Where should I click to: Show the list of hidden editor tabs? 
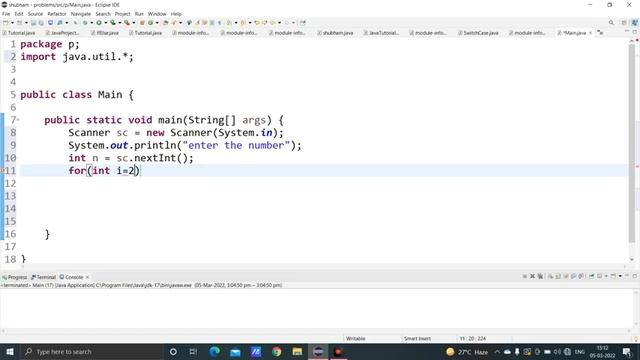[600, 32]
